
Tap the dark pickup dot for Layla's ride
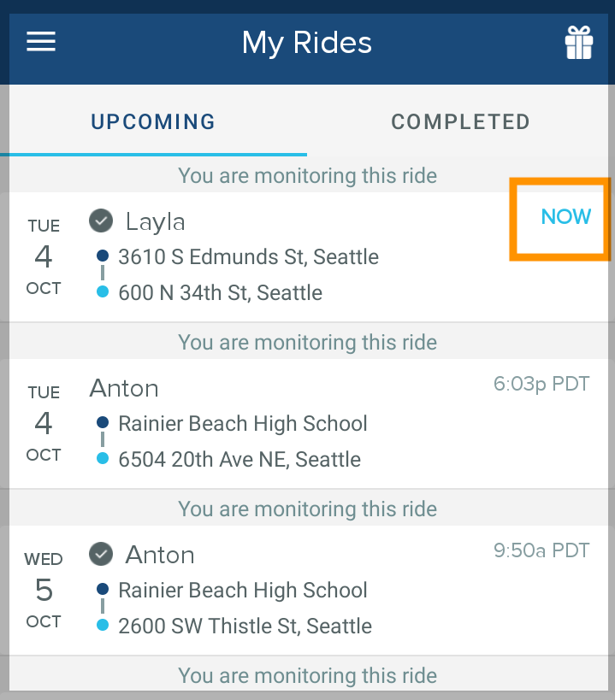pyautogui.click(x=103, y=256)
